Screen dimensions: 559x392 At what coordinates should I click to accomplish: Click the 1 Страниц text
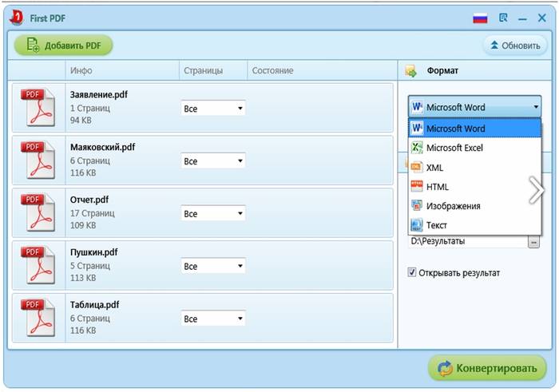pyautogui.click(x=90, y=108)
